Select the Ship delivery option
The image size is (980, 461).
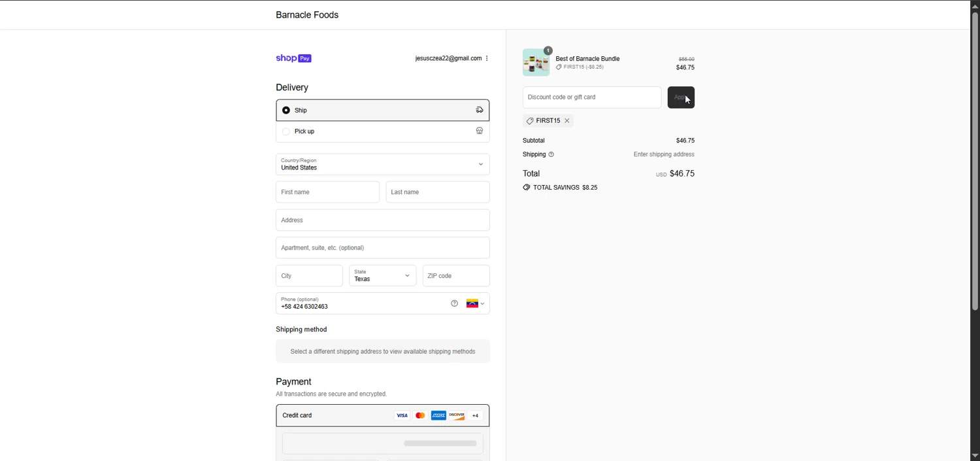click(383, 110)
